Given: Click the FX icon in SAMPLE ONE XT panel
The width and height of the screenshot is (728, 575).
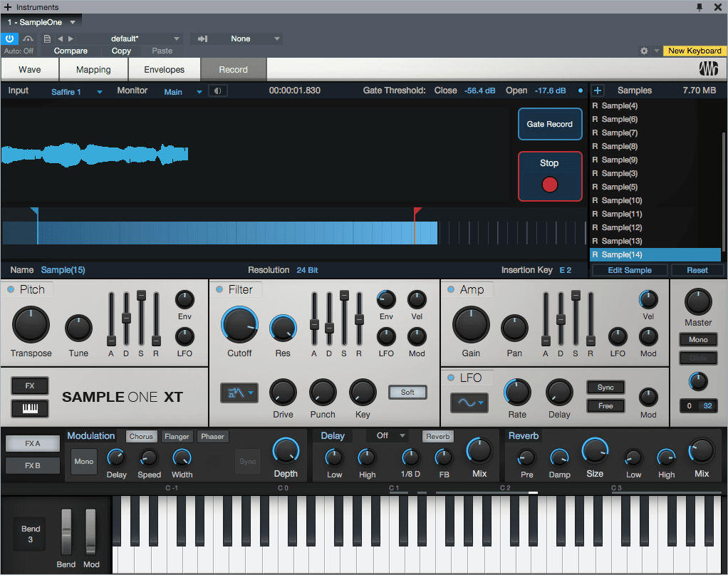Looking at the screenshot, I should pyautogui.click(x=29, y=385).
